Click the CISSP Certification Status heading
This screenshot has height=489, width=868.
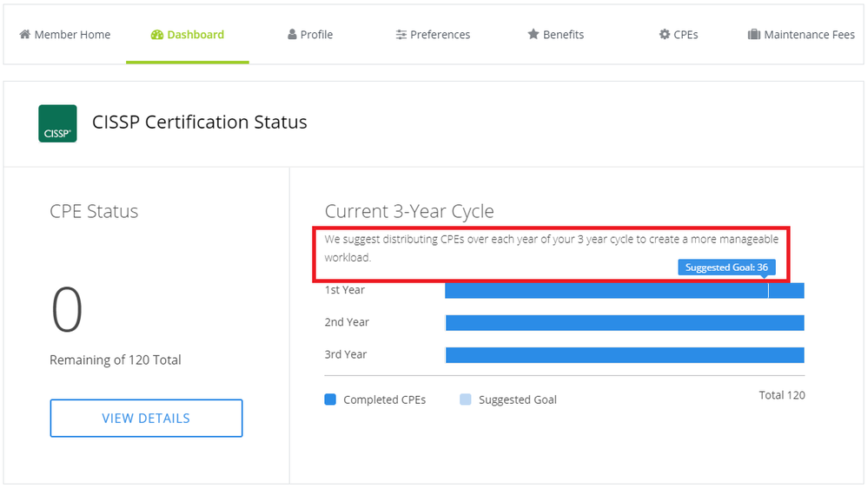click(200, 122)
